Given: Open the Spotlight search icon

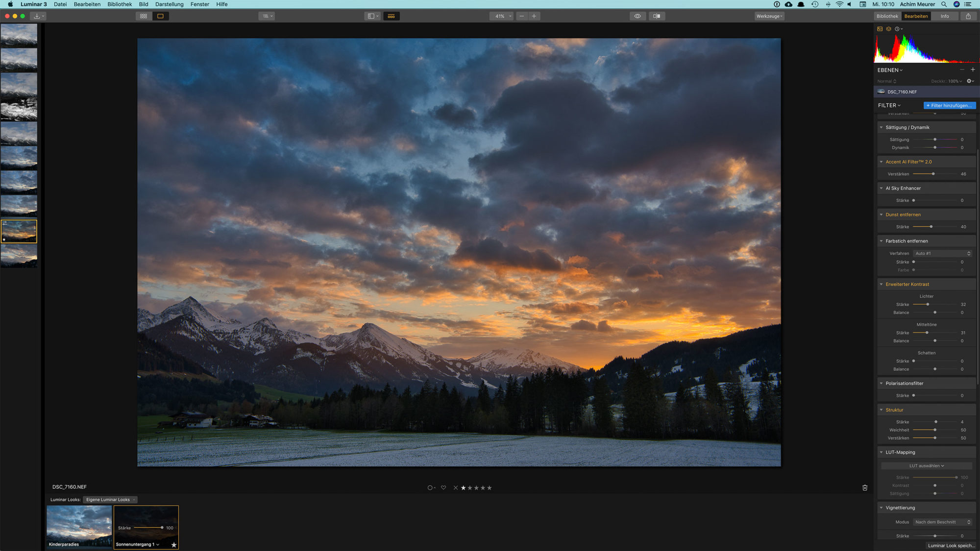Looking at the screenshot, I should click(944, 4).
